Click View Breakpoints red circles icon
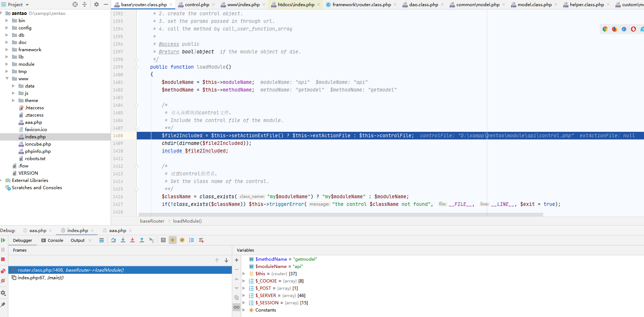This screenshot has height=317, width=644. 3,271
